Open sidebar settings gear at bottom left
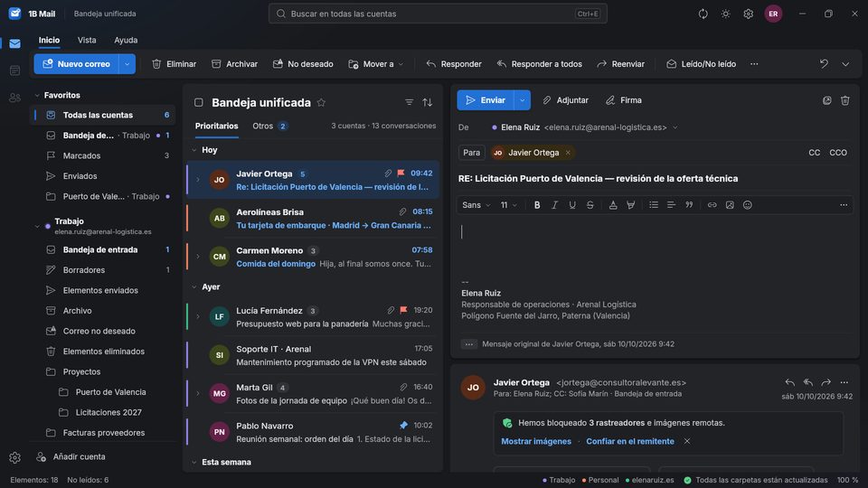This screenshot has height=488, width=868. (x=15, y=457)
